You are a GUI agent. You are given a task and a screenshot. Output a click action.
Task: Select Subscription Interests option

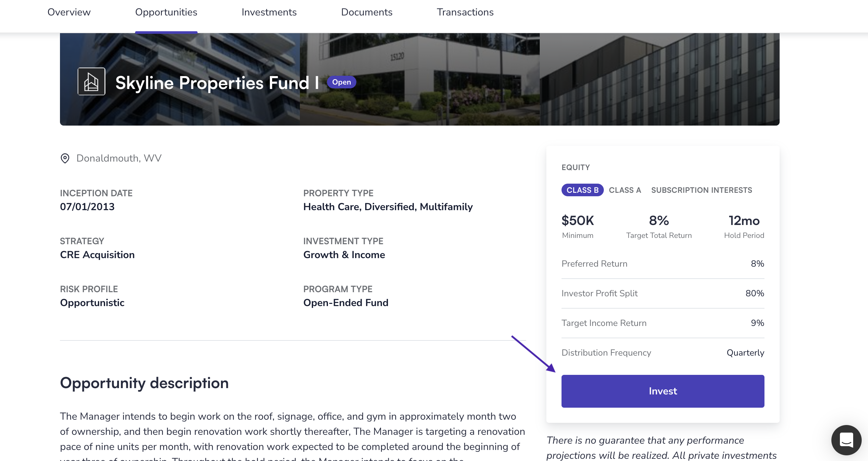[x=702, y=190]
